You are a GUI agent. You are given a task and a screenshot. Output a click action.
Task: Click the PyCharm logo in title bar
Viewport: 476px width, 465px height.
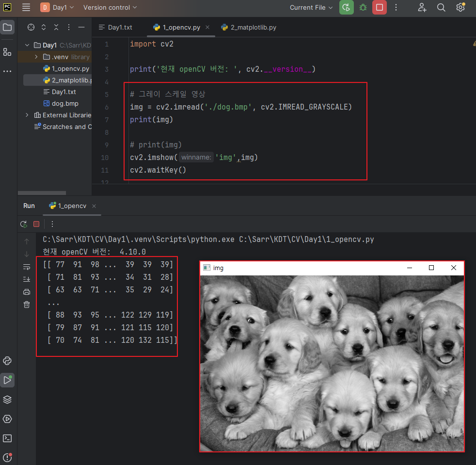coord(7,7)
